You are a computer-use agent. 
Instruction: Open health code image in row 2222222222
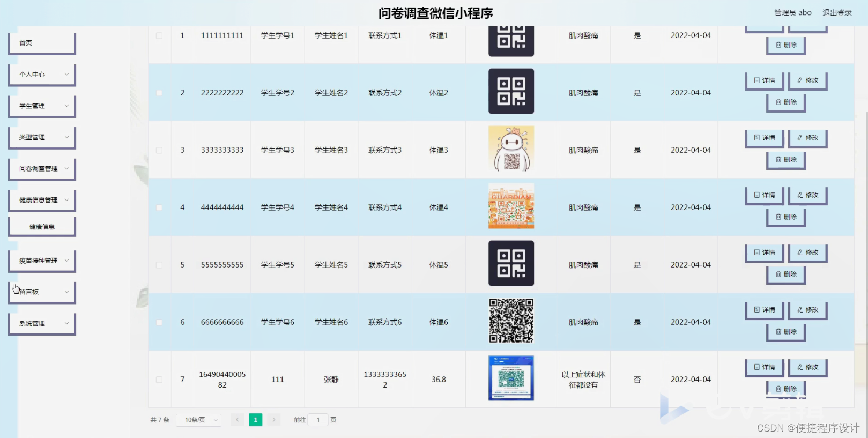coord(511,91)
